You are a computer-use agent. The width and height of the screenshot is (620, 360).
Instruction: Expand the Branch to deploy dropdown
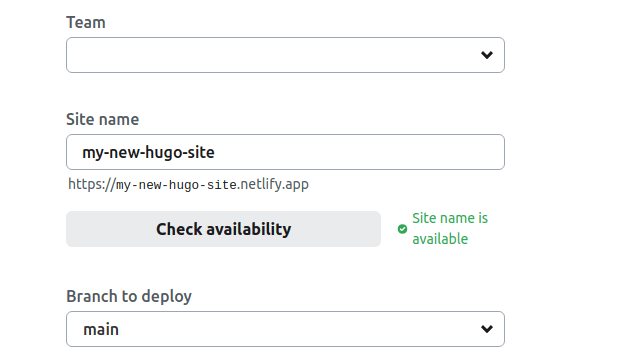pos(285,329)
